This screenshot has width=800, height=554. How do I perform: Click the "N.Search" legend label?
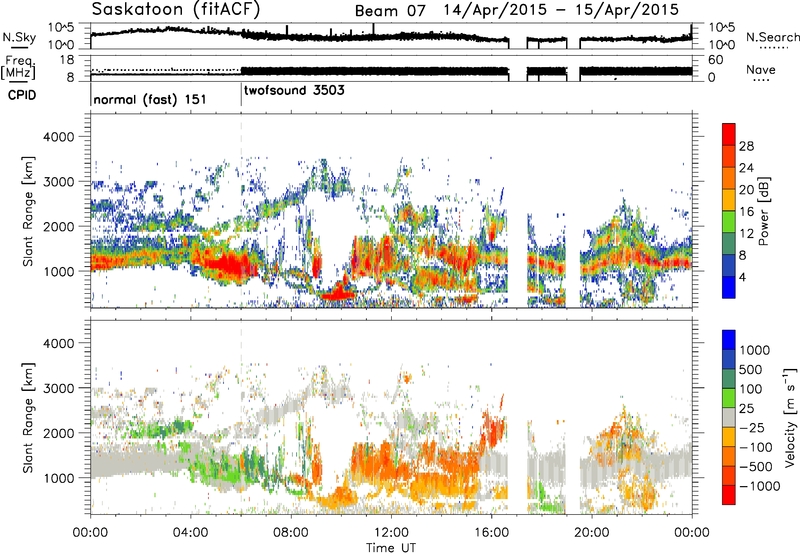[x=772, y=37]
